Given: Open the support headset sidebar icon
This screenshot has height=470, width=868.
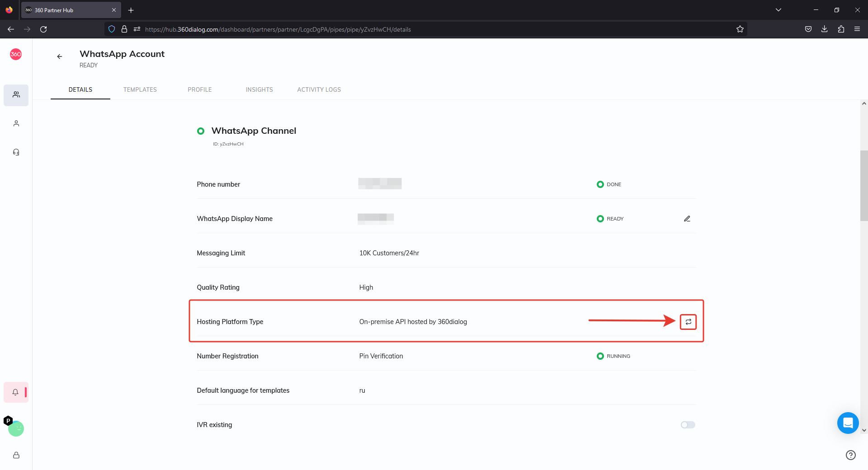Looking at the screenshot, I should click(16, 152).
